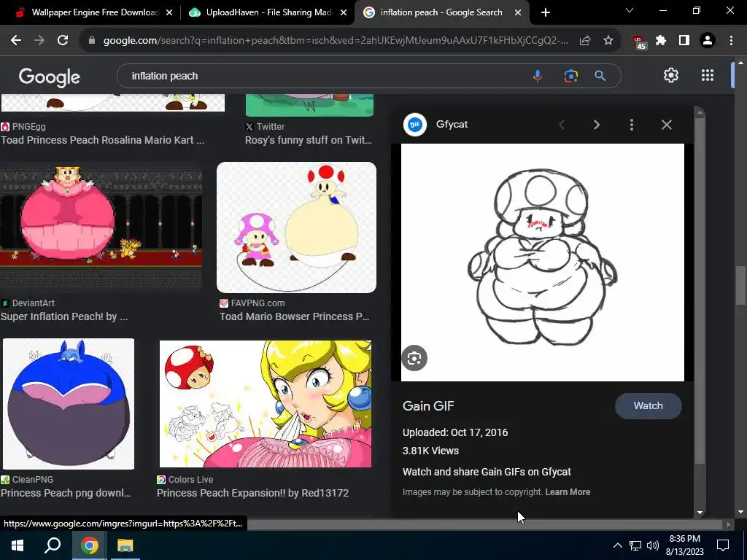Show hidden system tray icons

pyautogui.click(x=617, y=545)
